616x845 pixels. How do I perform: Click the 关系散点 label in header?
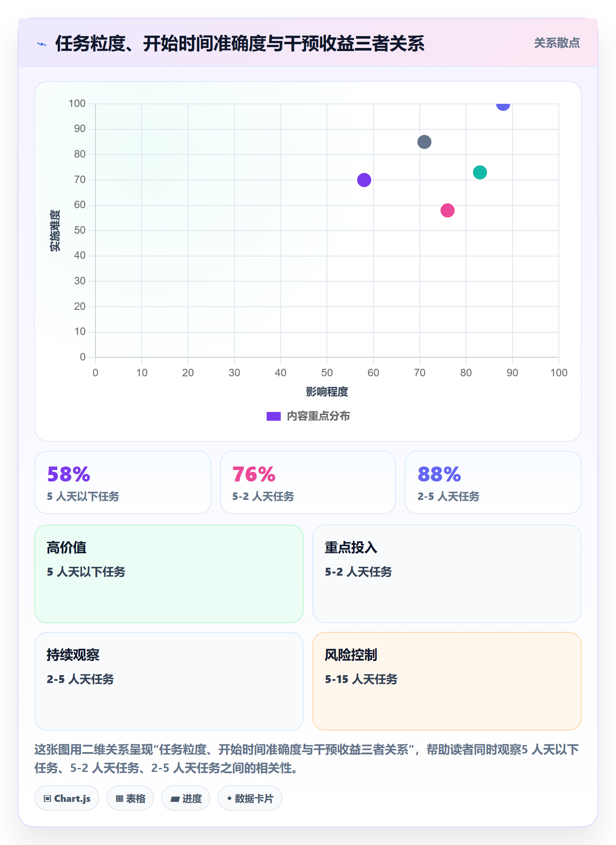[557, 43]
